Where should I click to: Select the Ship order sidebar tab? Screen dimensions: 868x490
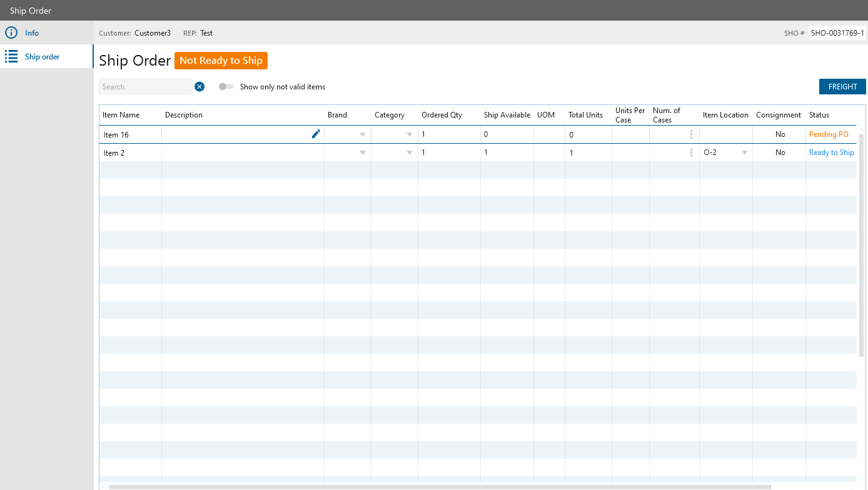42,57
